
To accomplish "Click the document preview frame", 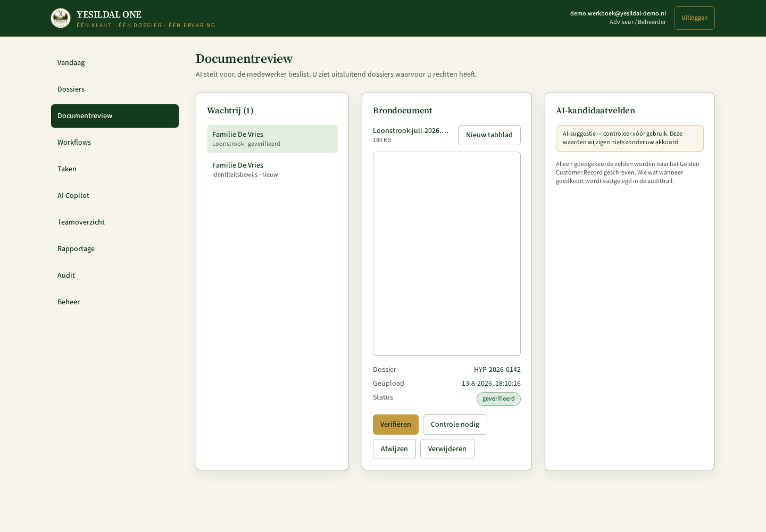I will click(447, 254).
